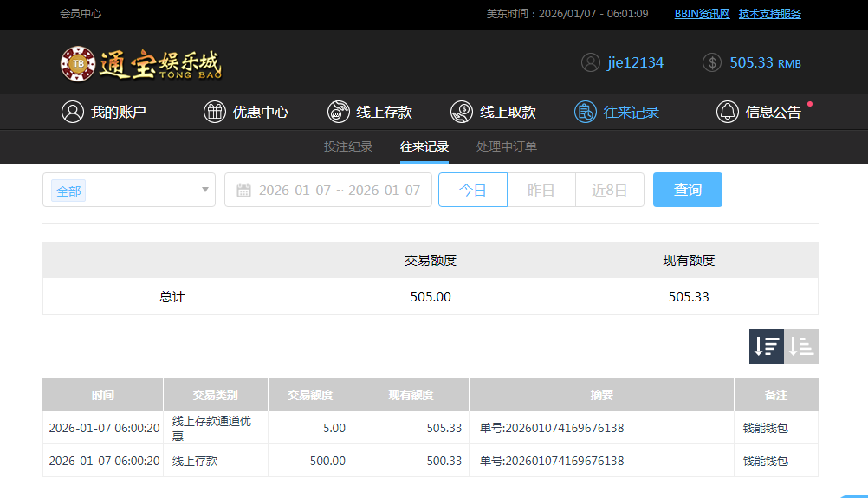Image resolution: width=868 pixels, height=498 pixels.
Task: Switch to the 投注纪录 tab
Action: [348, 146]
